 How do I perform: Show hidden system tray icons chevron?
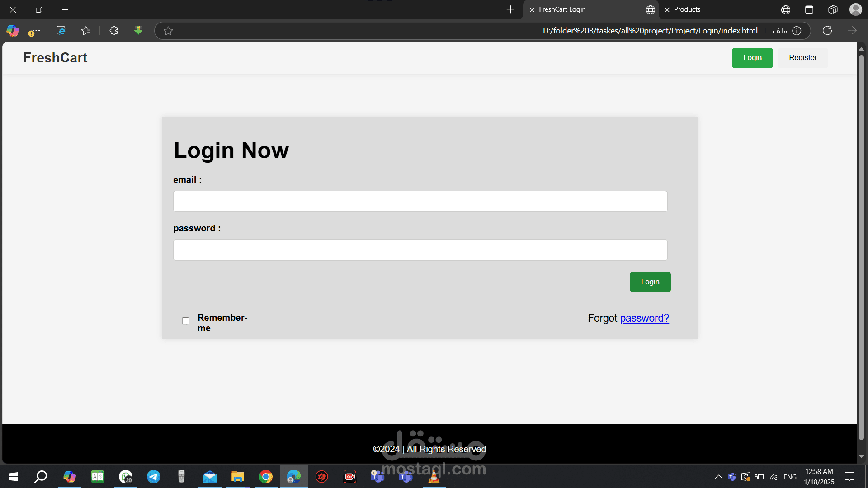click(x=718, y=477)
